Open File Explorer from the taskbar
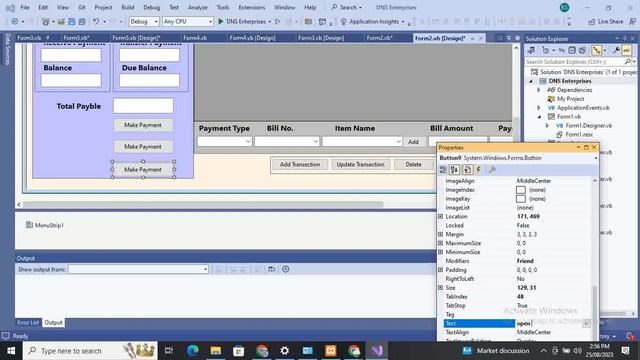 click(216, 351)
